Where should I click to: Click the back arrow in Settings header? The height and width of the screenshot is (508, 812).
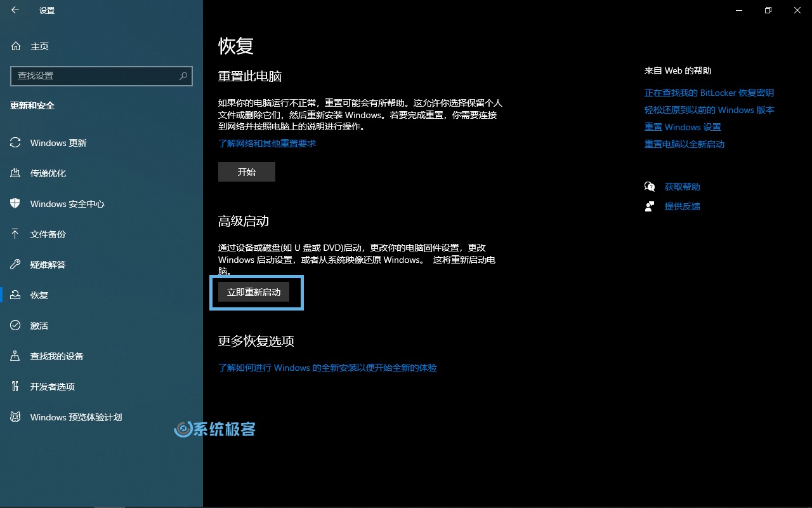[x=15, y=10]
